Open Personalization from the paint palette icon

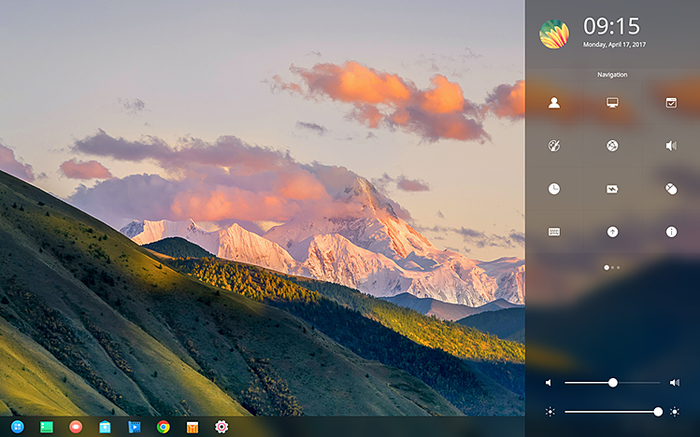[554, 146]
